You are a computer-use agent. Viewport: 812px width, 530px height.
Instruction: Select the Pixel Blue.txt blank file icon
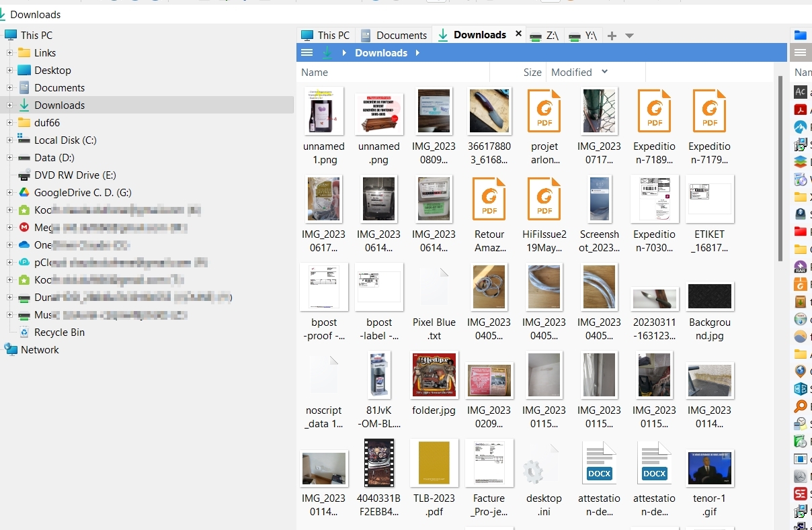434,288
